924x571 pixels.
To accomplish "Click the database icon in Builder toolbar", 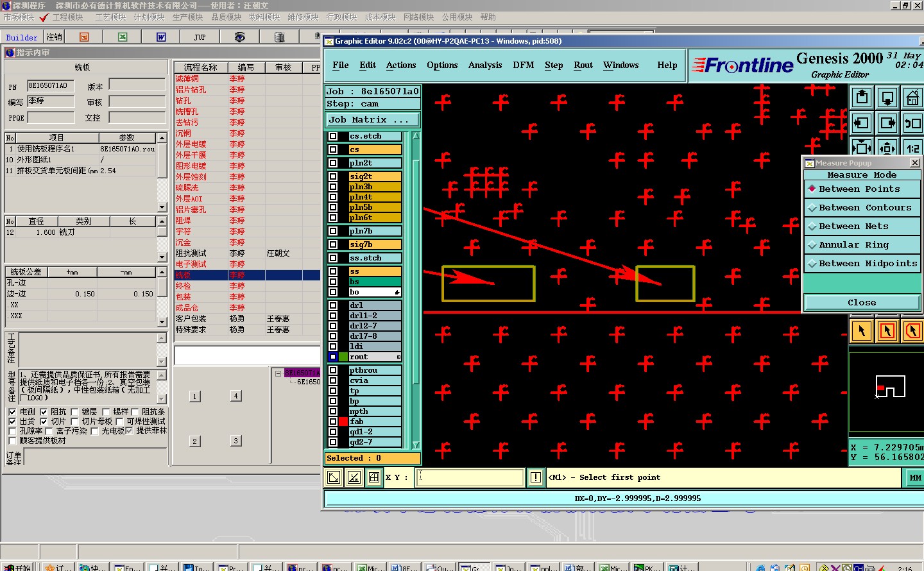I will point(279,37).
